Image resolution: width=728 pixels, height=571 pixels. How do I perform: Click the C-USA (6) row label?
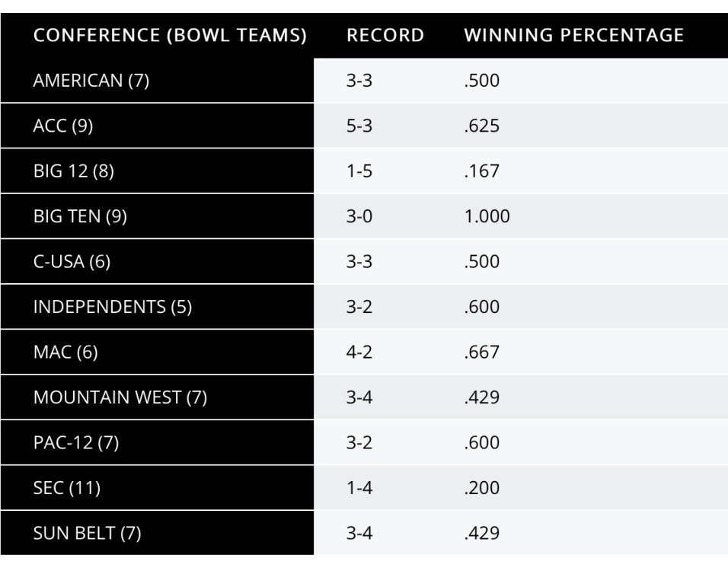click(72, 262)
